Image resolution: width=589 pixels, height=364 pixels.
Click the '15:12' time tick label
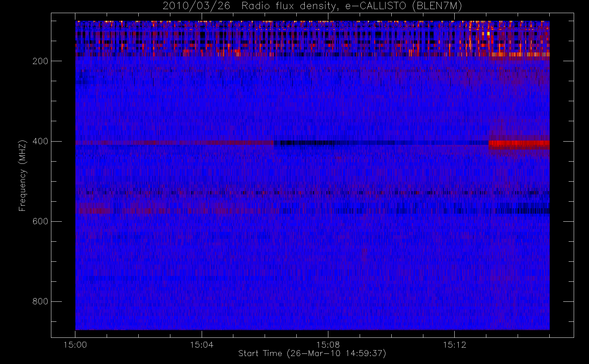click(454, 345)
